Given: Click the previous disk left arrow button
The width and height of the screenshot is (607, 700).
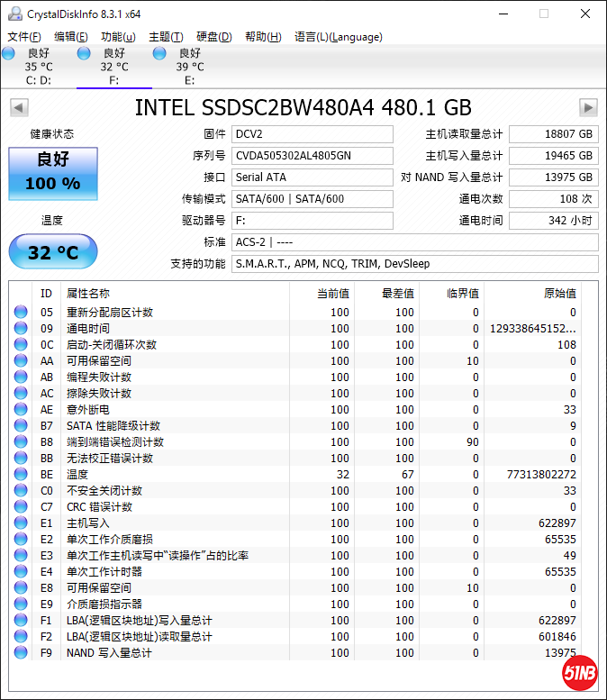Looking at the screenshot, I should tap(18, 108).
